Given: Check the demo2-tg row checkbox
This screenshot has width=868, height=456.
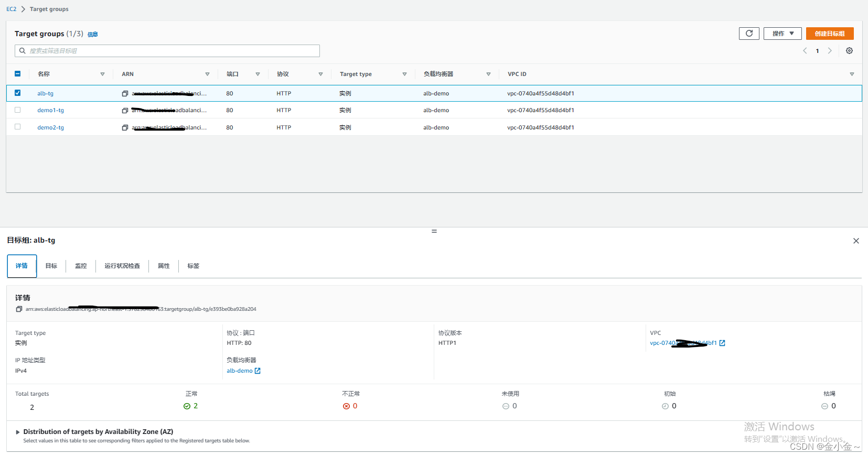Looking at the screenshot, I should tap(17, 127).
